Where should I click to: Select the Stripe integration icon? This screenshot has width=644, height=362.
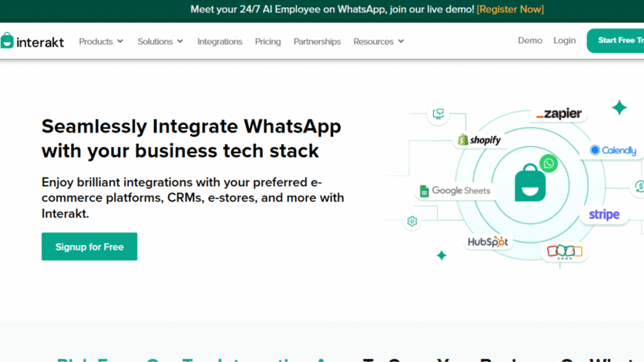(x=604, y=214)
